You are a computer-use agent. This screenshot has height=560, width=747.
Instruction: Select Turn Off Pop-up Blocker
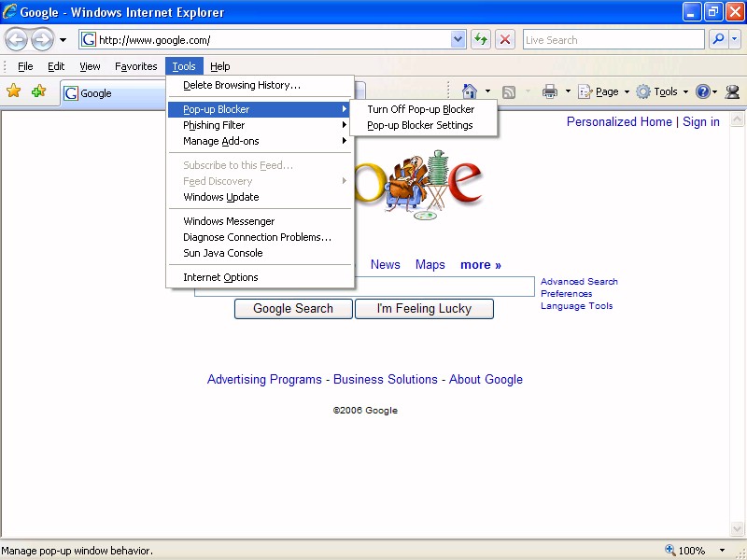click(420, 109)
